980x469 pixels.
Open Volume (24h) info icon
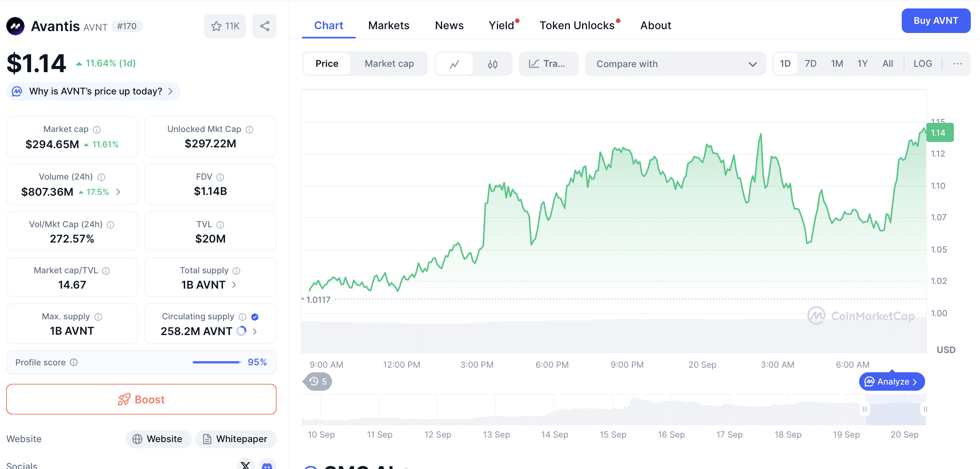(101, 177)
